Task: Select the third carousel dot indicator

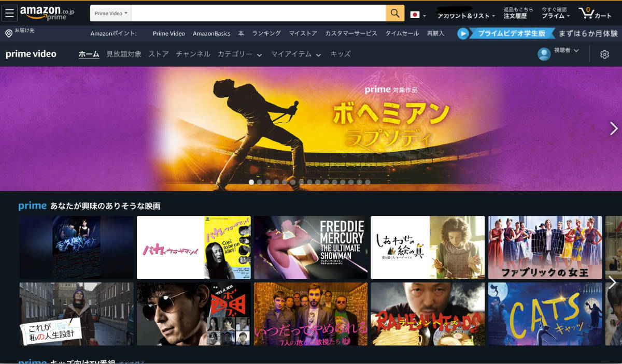Action: click(x=268, y=182)
